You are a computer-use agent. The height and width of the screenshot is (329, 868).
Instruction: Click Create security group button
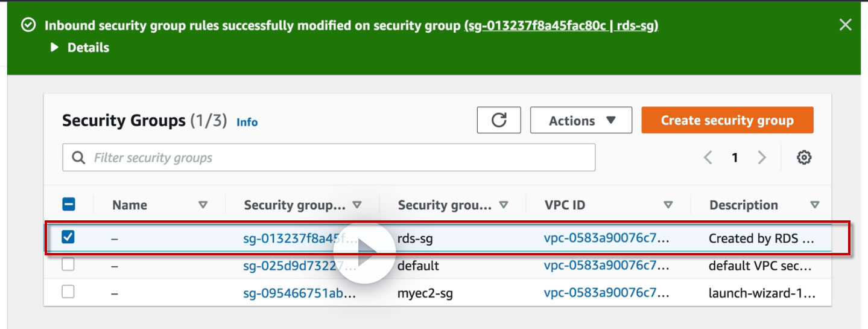(x=727, y=120)
